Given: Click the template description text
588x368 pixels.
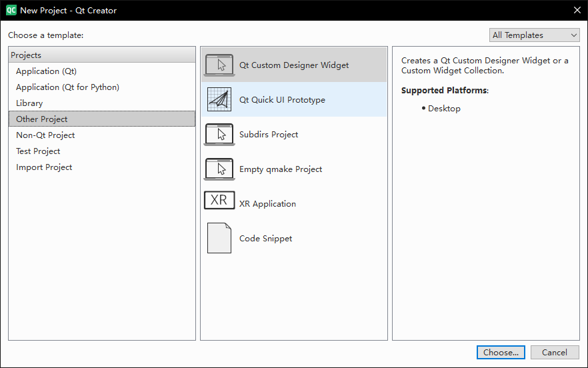Looking at the screenshot, I should tap(485, 65).
